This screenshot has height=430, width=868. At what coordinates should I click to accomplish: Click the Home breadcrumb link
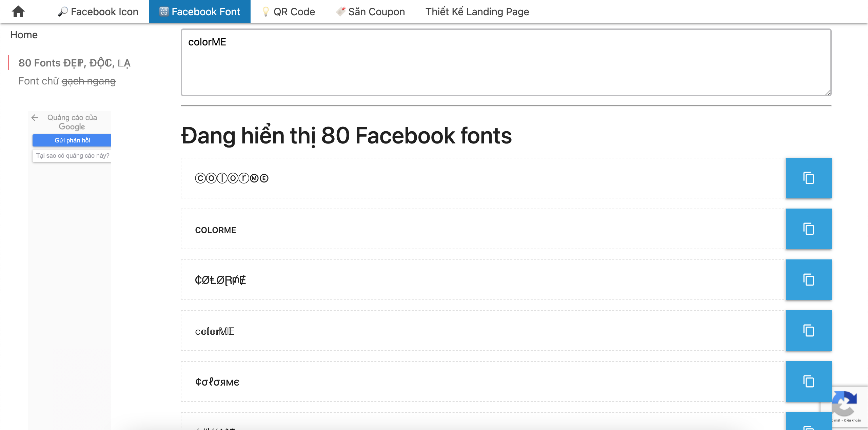[24, 35]
